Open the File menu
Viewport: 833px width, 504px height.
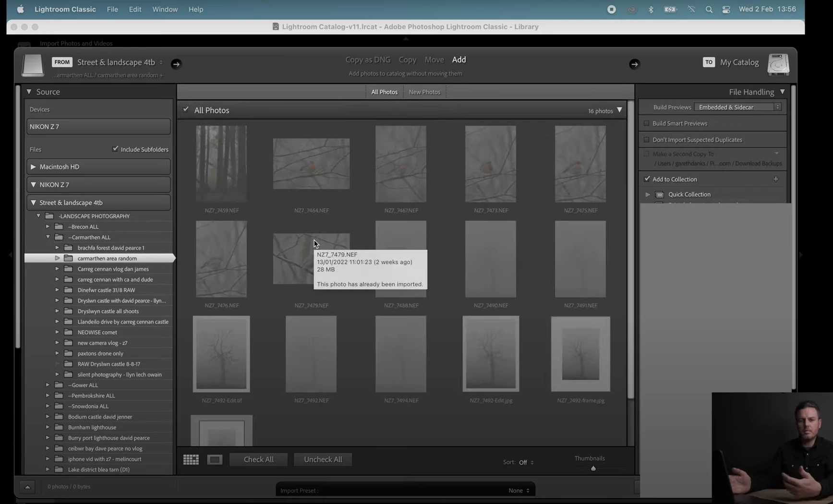(x=112, y=9)
